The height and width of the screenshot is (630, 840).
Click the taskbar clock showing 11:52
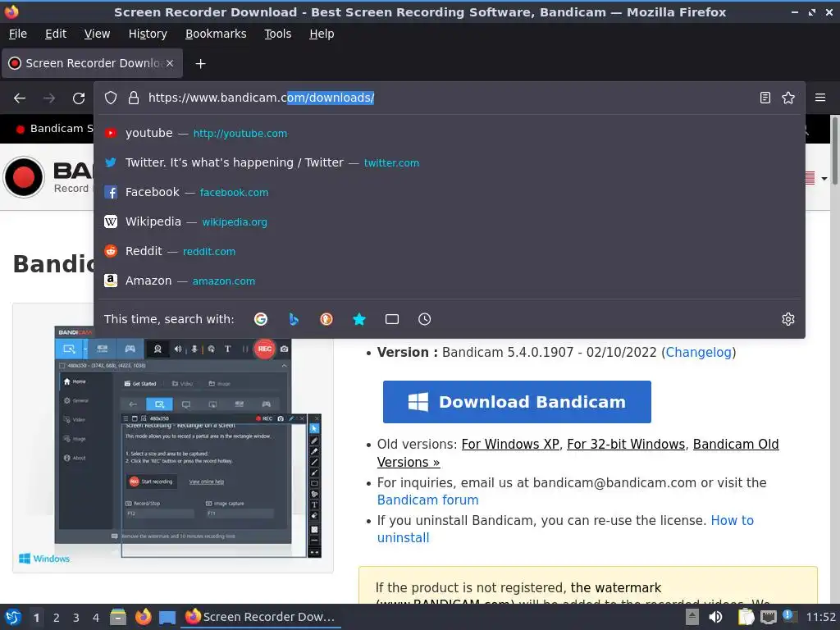click(x=820, y=617)
